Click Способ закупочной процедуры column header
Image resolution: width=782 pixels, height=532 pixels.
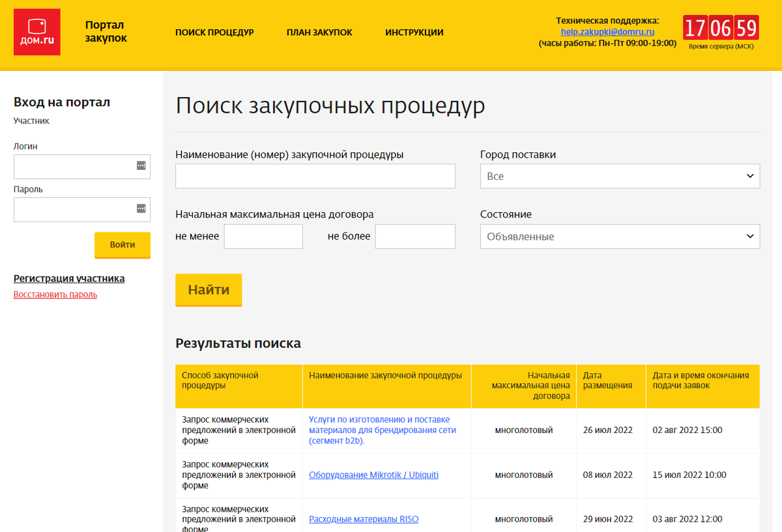click(239, 386)
